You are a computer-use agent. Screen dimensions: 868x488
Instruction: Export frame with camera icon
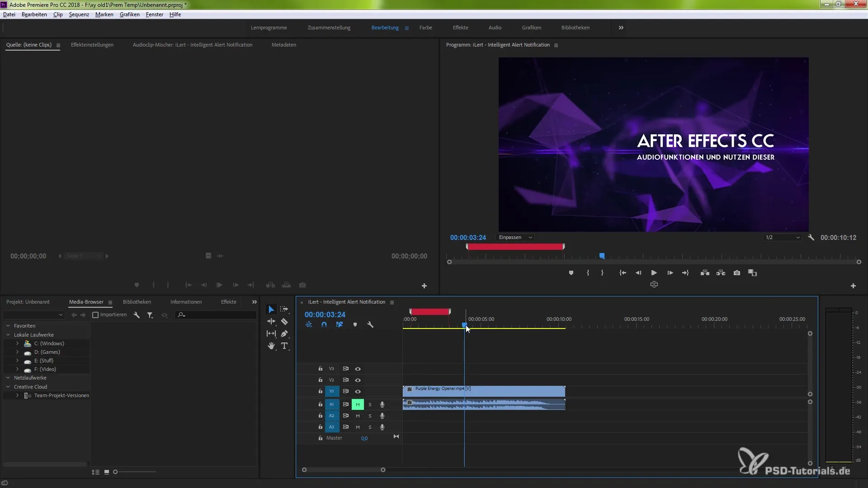coord(737,273)
